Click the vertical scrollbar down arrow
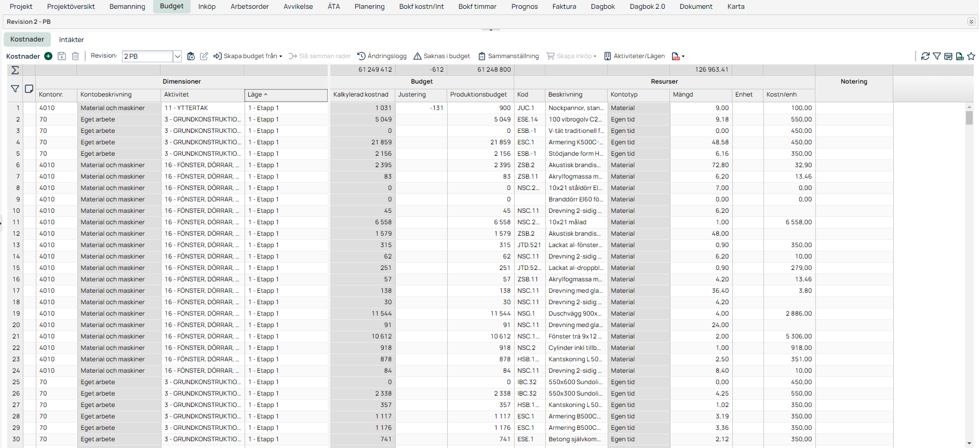Viewport: 980px width, 448px height. [969, 443]
